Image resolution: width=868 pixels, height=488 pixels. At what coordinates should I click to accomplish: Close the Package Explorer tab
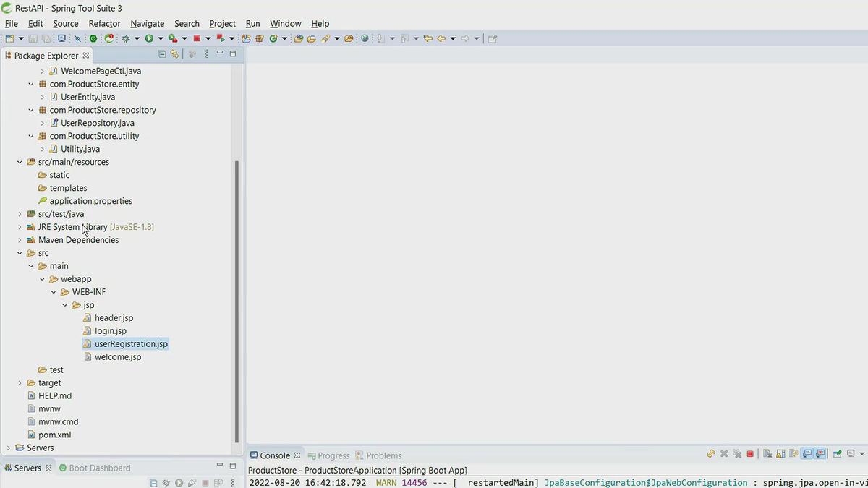(86, 55)
